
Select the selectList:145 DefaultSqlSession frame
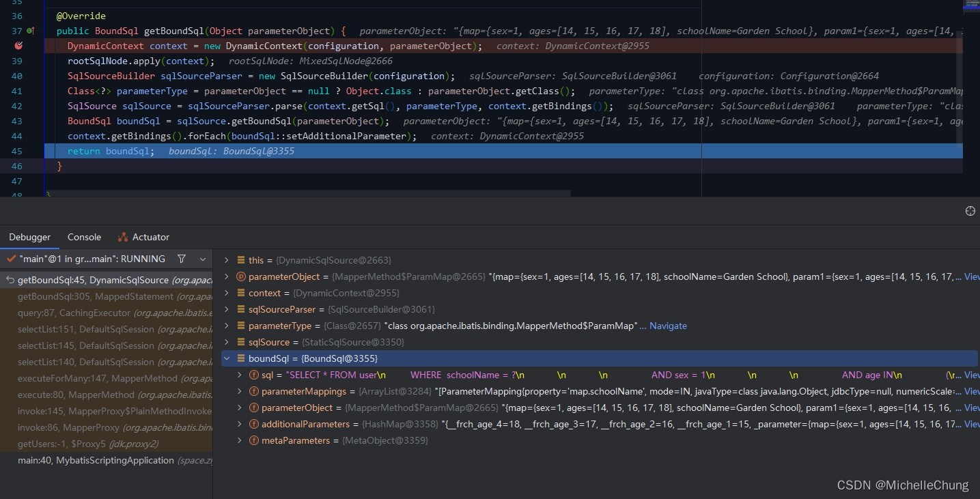point(107,345)
